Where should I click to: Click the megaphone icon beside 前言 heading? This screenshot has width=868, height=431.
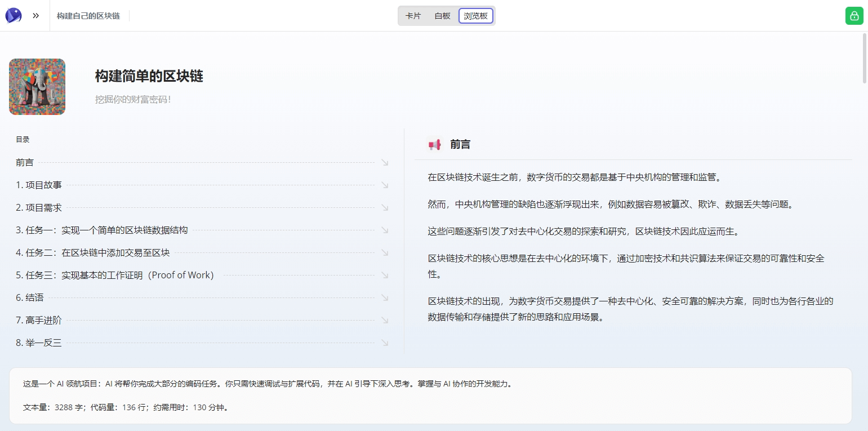pos(434,144)
